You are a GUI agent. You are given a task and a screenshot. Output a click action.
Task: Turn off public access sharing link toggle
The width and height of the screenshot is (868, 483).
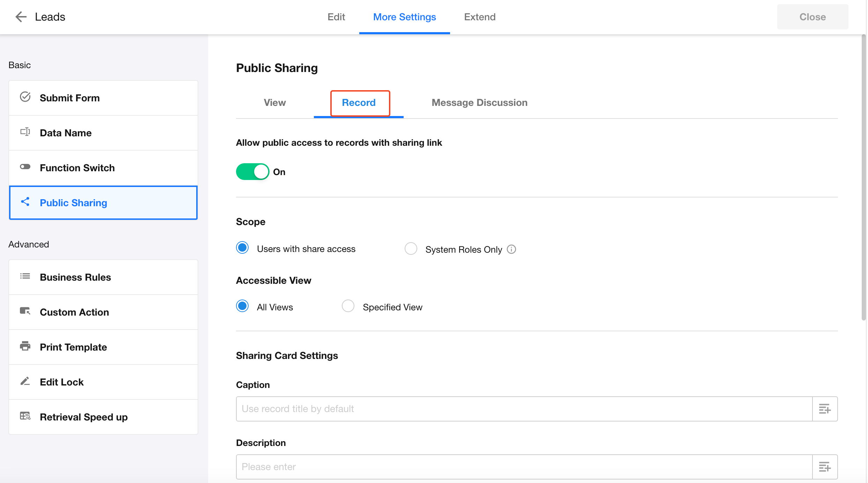tap(252, 172)
